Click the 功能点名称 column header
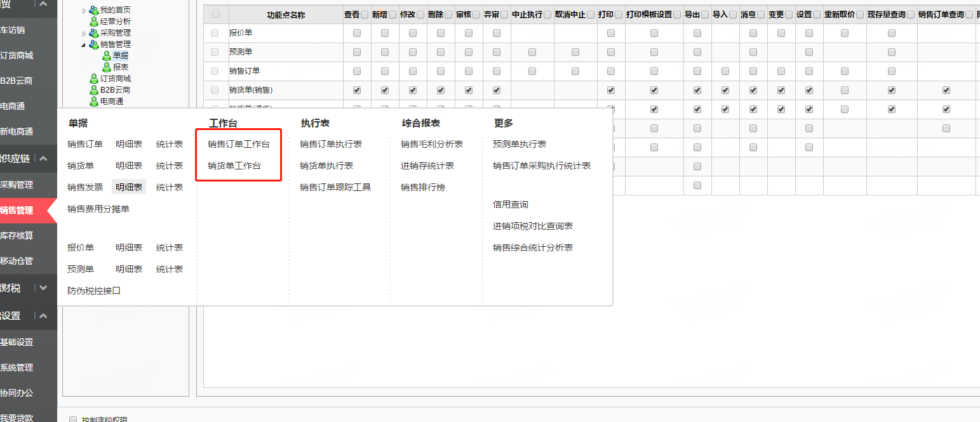 tap(286, 15)
